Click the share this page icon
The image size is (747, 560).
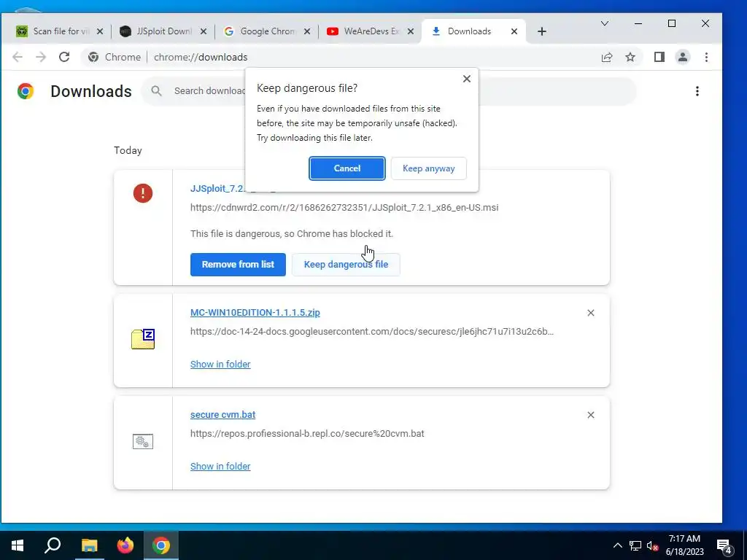607,57
